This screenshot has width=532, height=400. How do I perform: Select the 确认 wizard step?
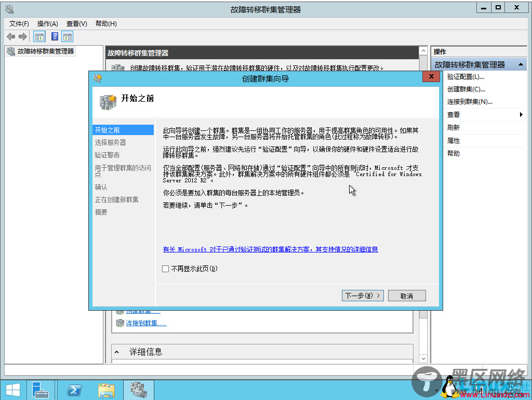pyautogui.click(x=101, y=187)
